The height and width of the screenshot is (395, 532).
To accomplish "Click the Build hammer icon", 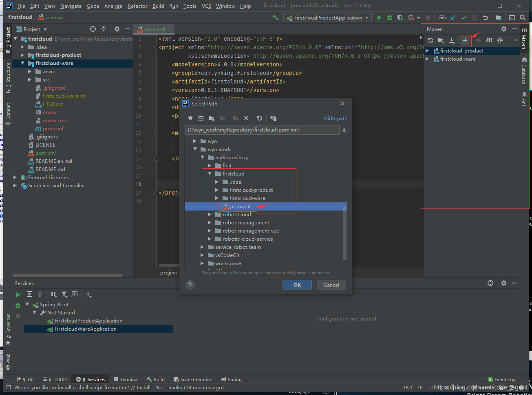I will (276, 18).
